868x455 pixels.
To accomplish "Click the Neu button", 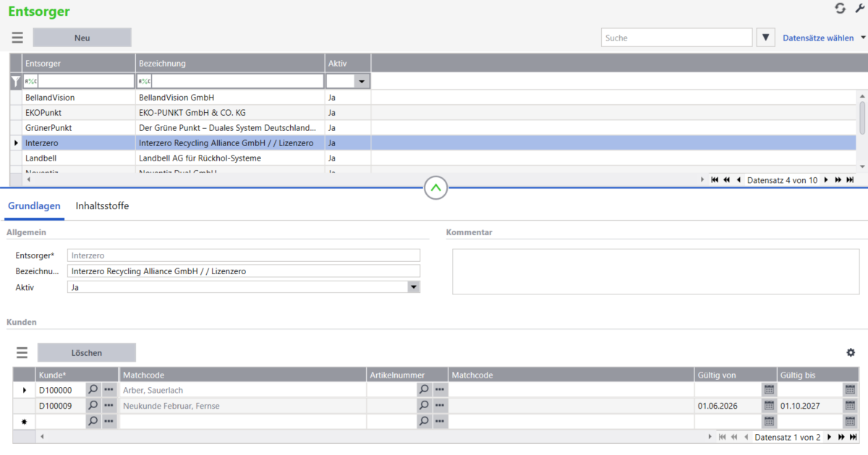I will pyautogui.click(x=82, y=38).
